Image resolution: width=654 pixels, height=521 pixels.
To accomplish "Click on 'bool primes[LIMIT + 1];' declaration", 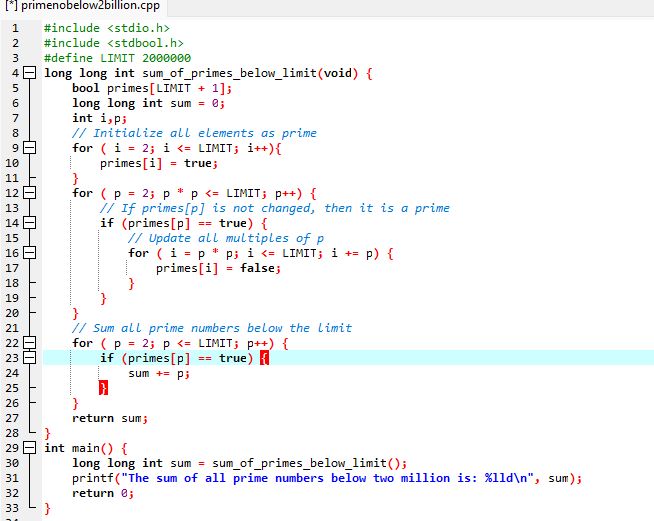I will (152, 88).
